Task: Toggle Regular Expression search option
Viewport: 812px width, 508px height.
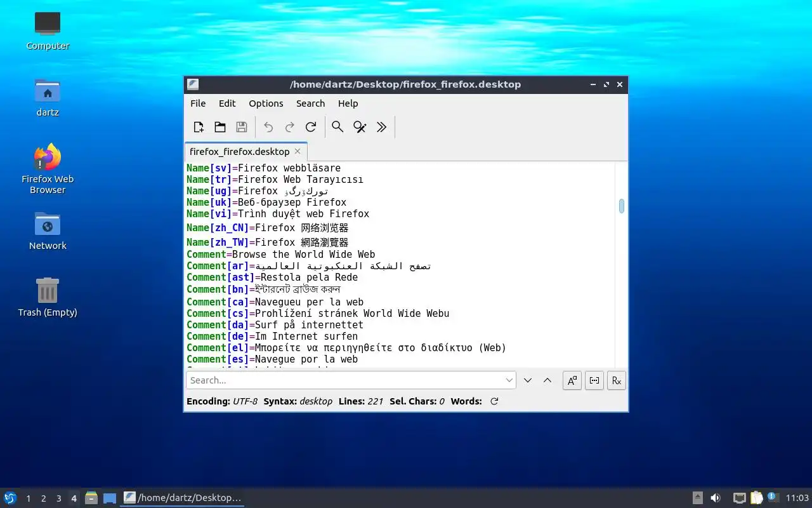Action: [x=617, y=380]
